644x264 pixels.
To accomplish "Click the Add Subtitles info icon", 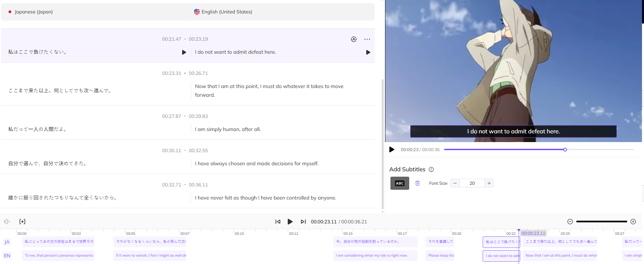I will coord(431,170).
